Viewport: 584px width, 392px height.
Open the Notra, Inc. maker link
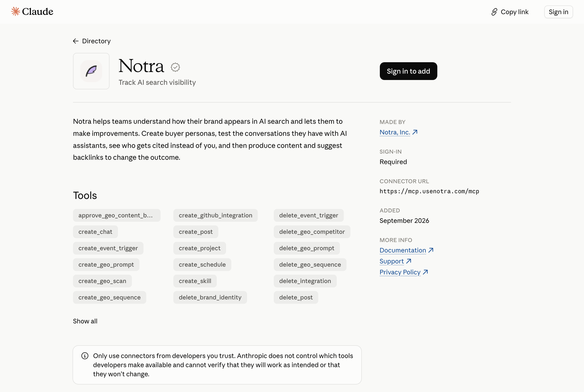[x=395, y=132]
